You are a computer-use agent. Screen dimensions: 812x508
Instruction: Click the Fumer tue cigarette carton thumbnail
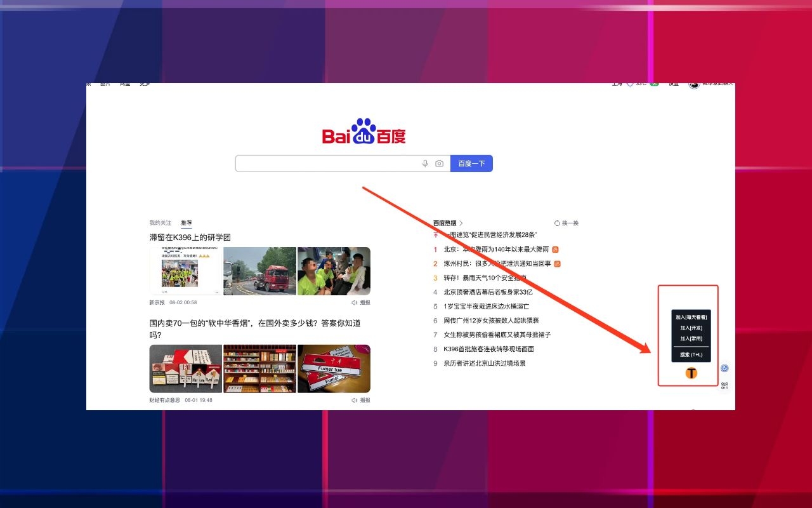coord(334,369)
